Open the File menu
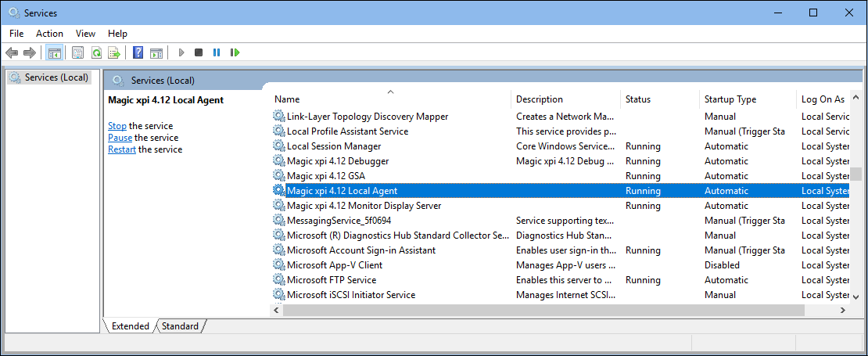Screen dimensions: 868x356 (16, 34)
